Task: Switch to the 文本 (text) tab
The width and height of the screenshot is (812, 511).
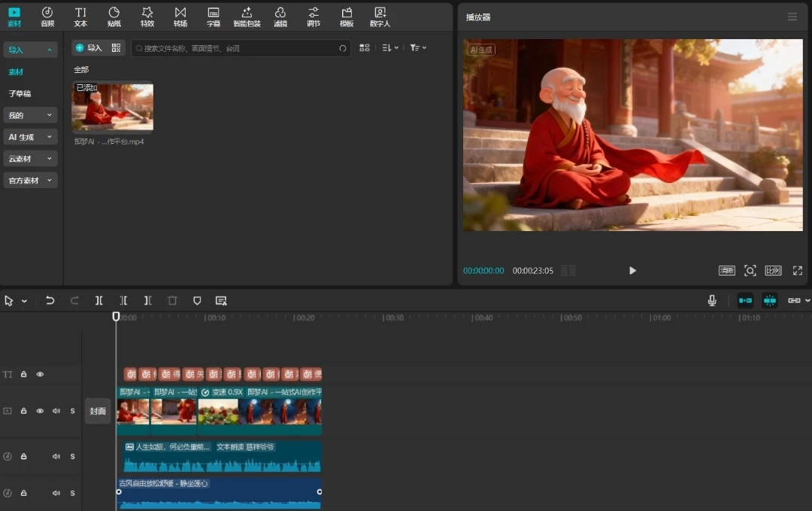Action: point(80,17)
